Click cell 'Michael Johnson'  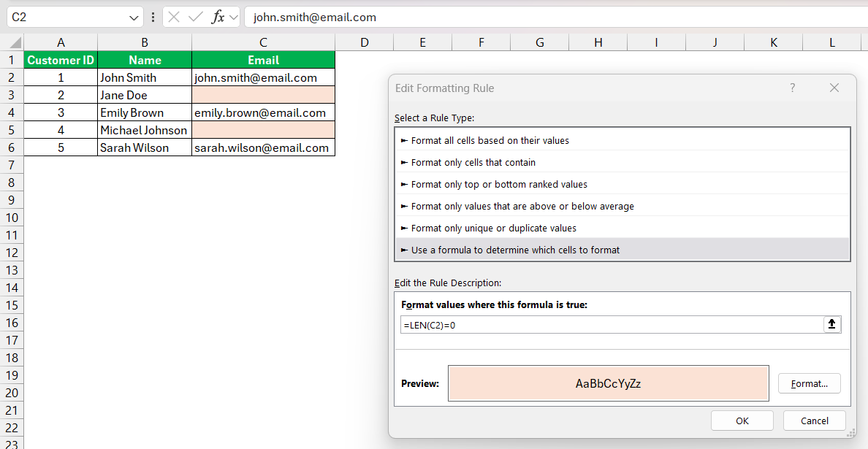point(145,130)
